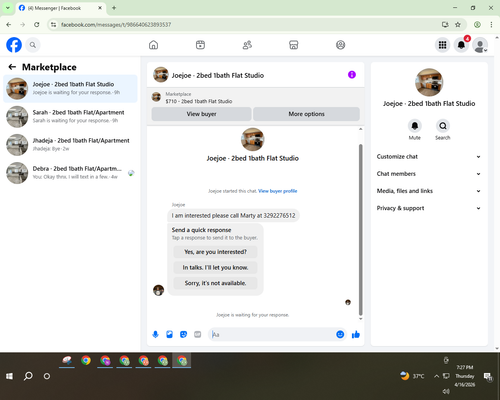Click the large listing thumbnail in right panel

pos(429,82)
